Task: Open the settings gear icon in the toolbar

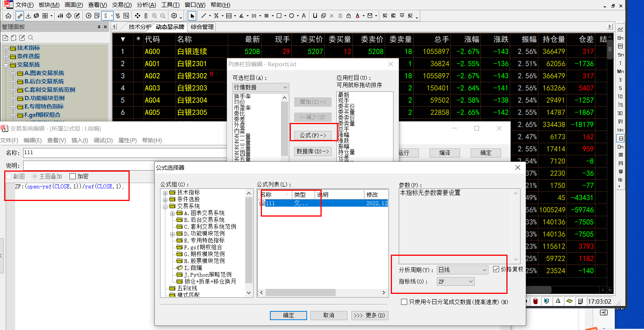Action: 174,16
